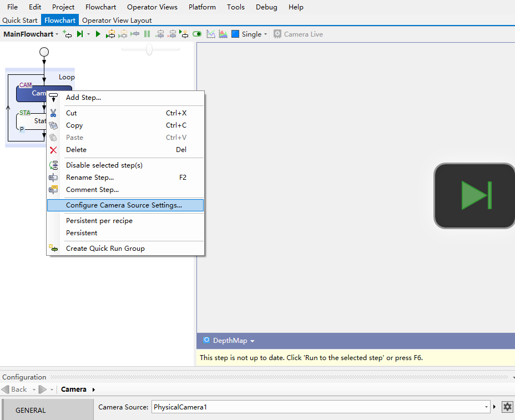Open the MainFlowchart dropdown
The width and height of the screenshot is (515, 420).
pyautogui.click(x=31, y=34)
